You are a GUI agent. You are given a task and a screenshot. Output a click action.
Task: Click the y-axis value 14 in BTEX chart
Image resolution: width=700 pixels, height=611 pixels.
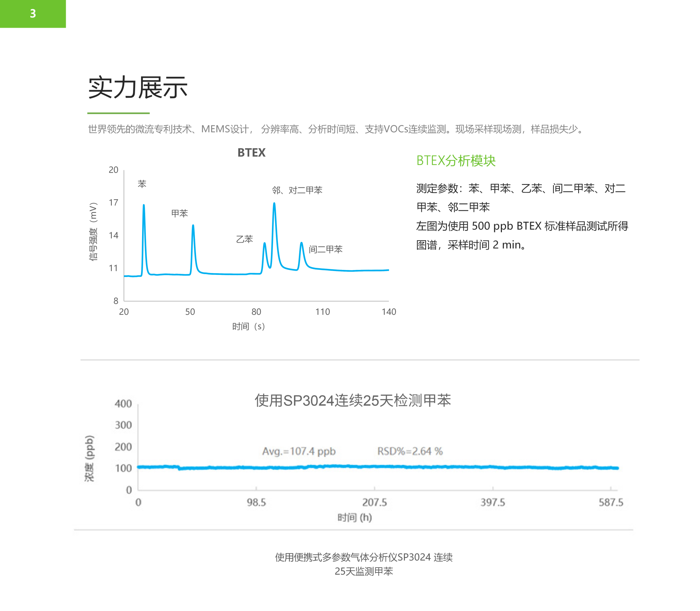coord(113,235)
